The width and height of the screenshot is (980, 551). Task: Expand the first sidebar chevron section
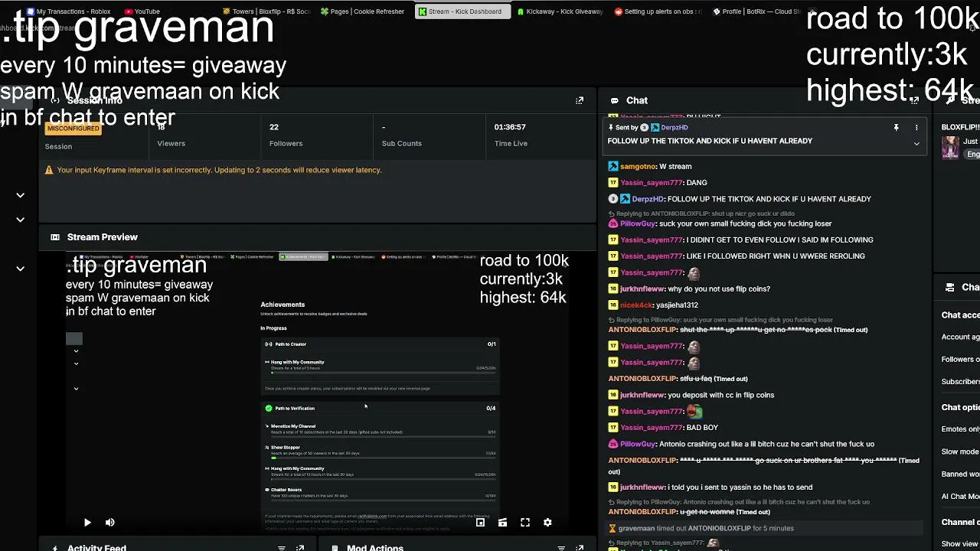click(x=21, y=195)
